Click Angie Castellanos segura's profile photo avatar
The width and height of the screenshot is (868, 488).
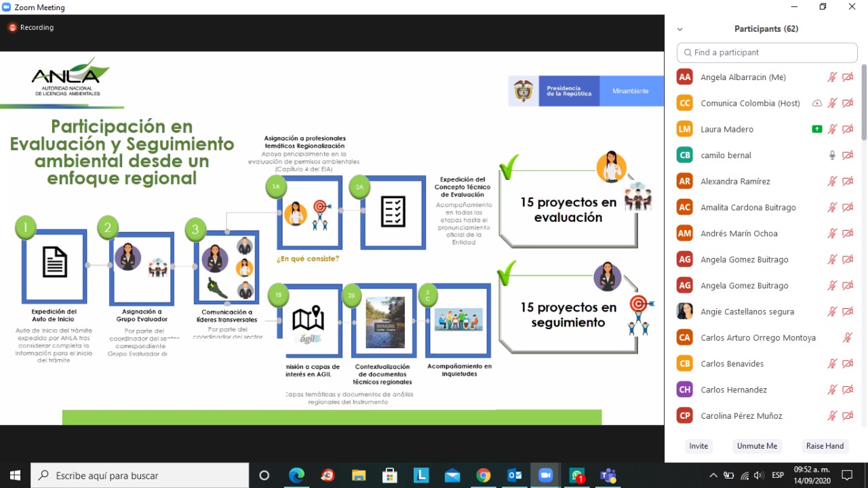(685, 312)
